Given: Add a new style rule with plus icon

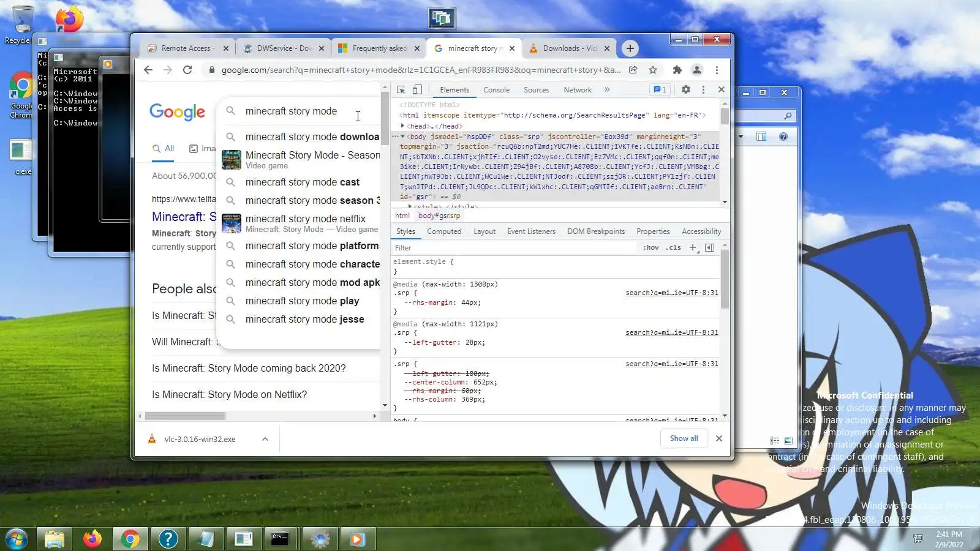Looking at the screenshot, I should click(693, 247).
